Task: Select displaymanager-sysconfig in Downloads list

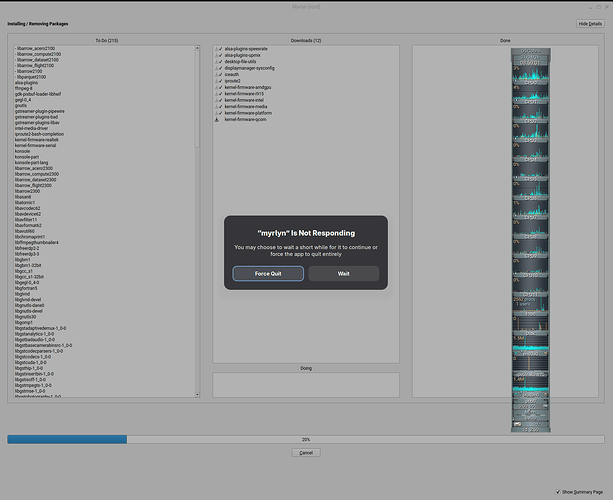Action: tap(249, 68)
